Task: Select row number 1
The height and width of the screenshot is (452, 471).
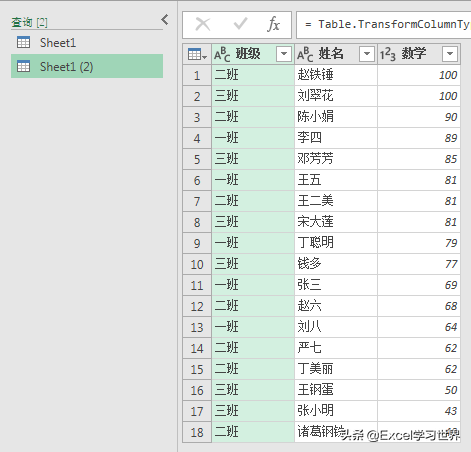Action: pyautogui.click(x=197, y=75)
